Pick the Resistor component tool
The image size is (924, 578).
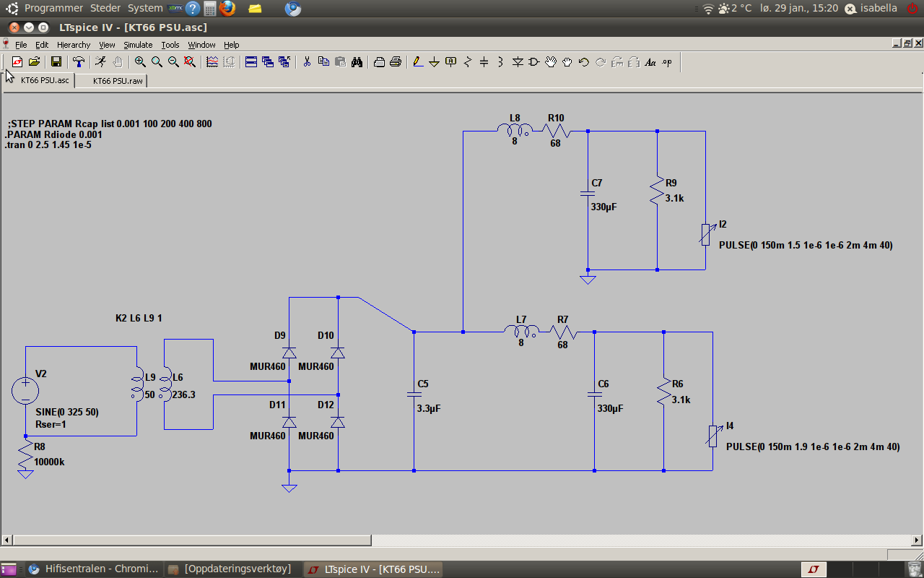tap(467, 62)
